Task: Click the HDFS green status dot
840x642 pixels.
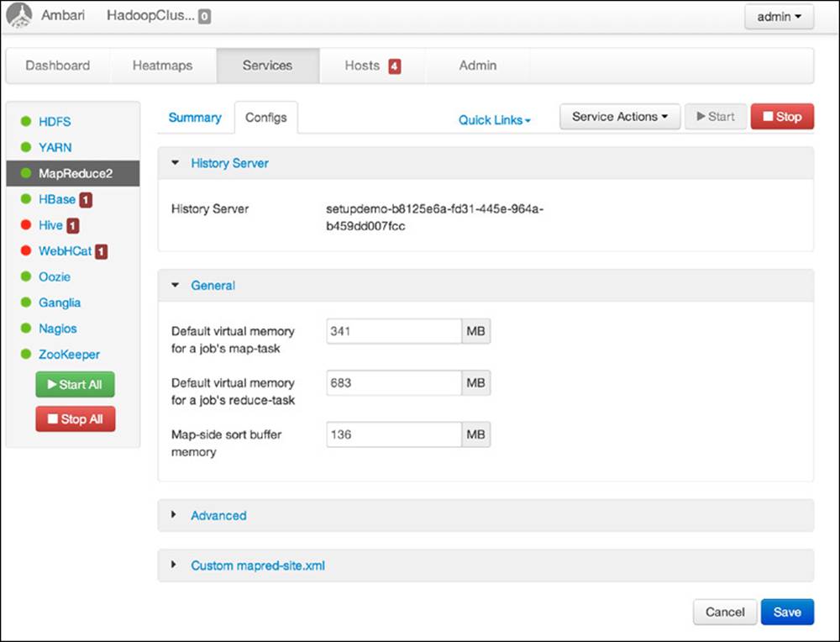Action: click(26, 121)
